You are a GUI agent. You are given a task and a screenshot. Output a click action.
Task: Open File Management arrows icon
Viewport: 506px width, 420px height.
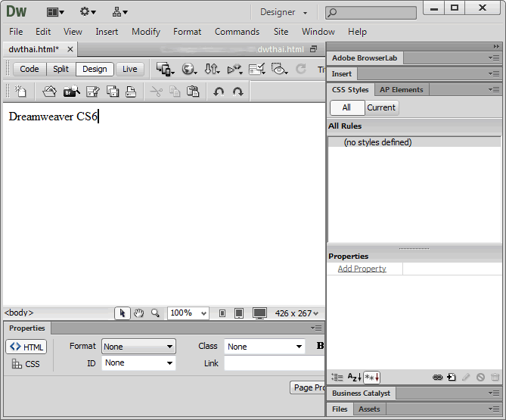click(x=212, y=69)
